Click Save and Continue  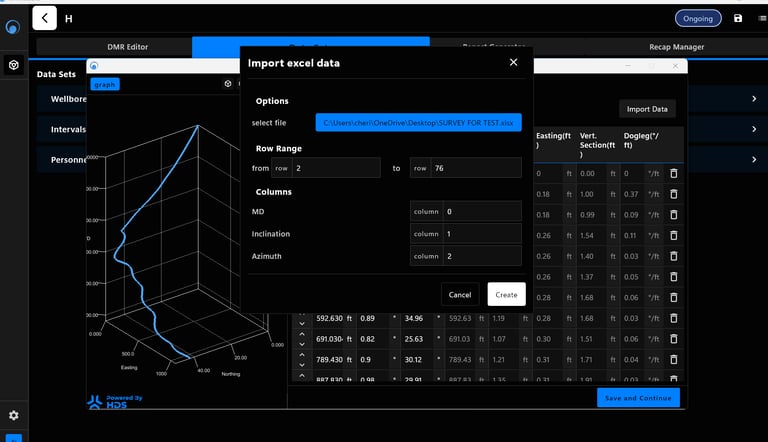click(x=638, y=398)
